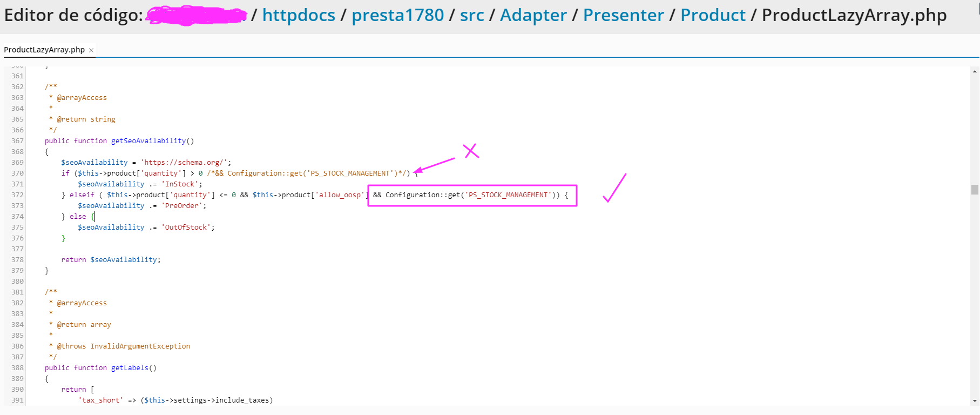Click the 'InStock' string literal
Image resolution: width=980 pixels, height=415 pixels.
tap(180, 184)
